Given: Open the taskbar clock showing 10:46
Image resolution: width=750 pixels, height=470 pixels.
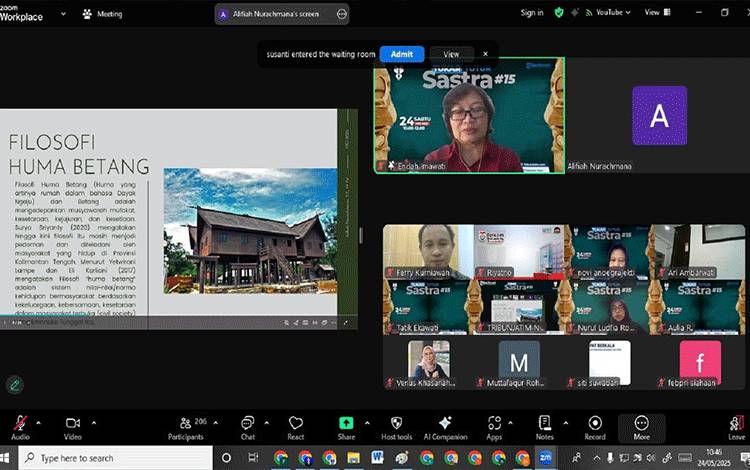Looking at the screenshot, I should pyautogui.click(x=714, y=458).
